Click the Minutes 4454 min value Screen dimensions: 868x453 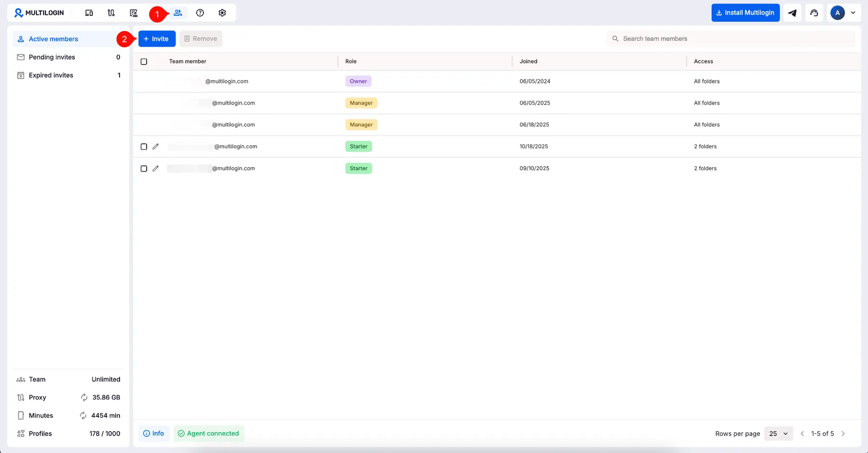(106, 416)
